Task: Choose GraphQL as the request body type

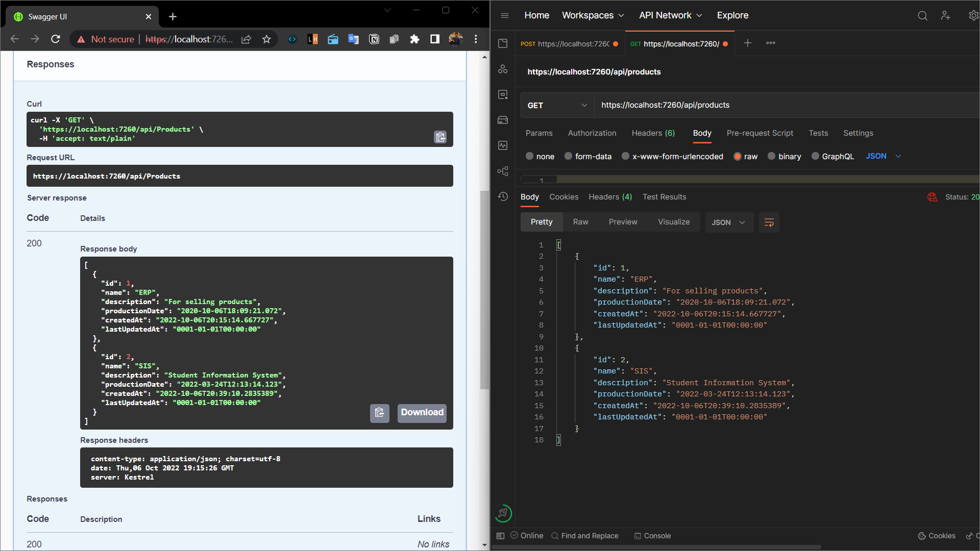Action: click(816, 156)
